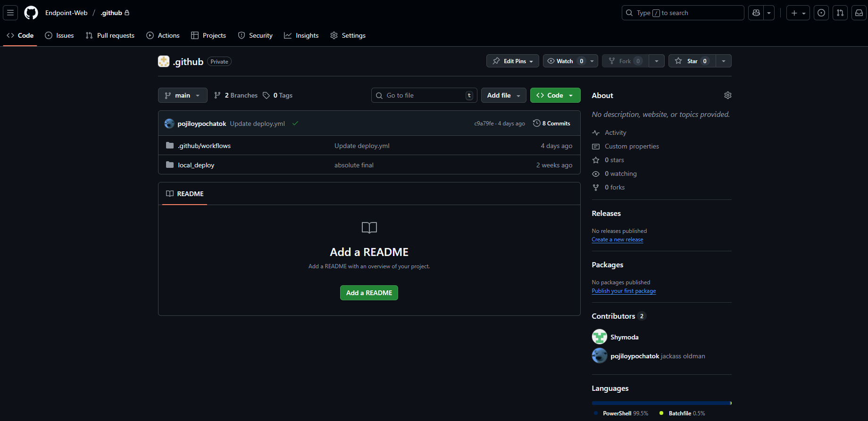This screenshot has width=868, height=421.
Task: Click the green Add a README button
Action: pos(369,293)
